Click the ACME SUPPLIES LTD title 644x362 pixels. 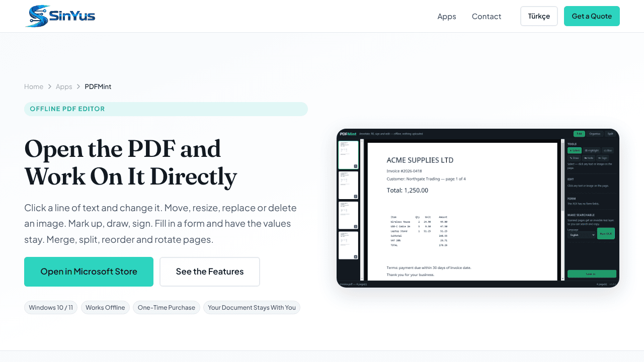tap(420, 160)
